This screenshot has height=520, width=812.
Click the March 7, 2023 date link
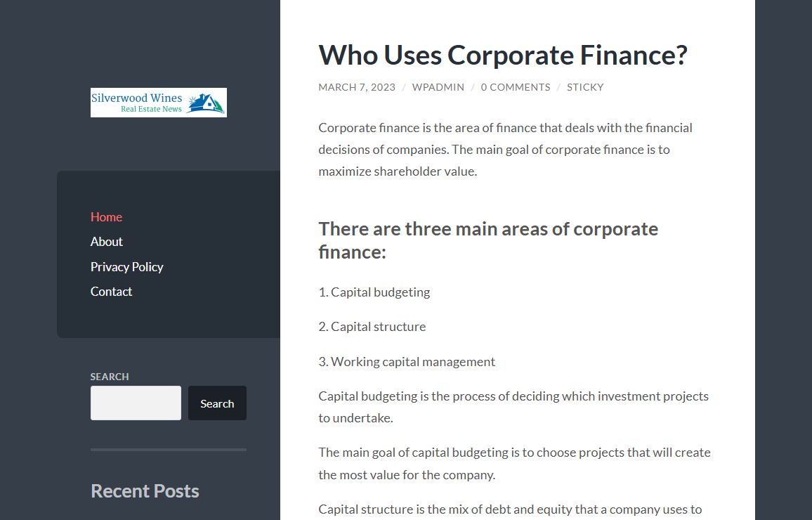(357, 87)
